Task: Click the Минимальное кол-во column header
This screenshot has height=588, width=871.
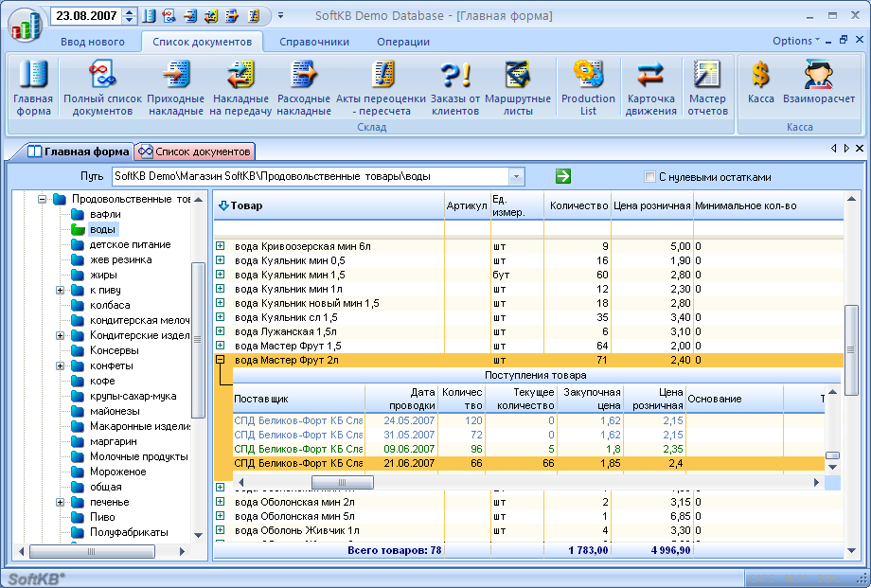Action: [x=768, y=205]
